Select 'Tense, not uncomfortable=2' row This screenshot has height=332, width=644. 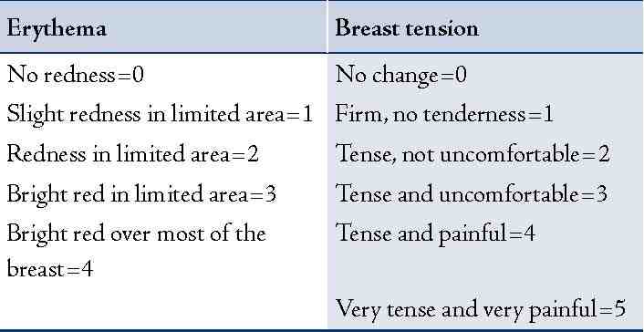(x=473, y=154)
